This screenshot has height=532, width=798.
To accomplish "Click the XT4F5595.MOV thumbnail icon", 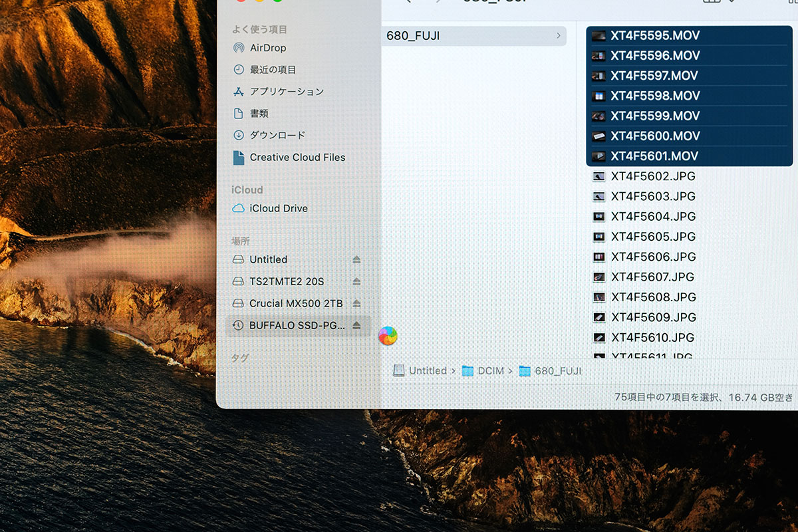I will [598, 36].
